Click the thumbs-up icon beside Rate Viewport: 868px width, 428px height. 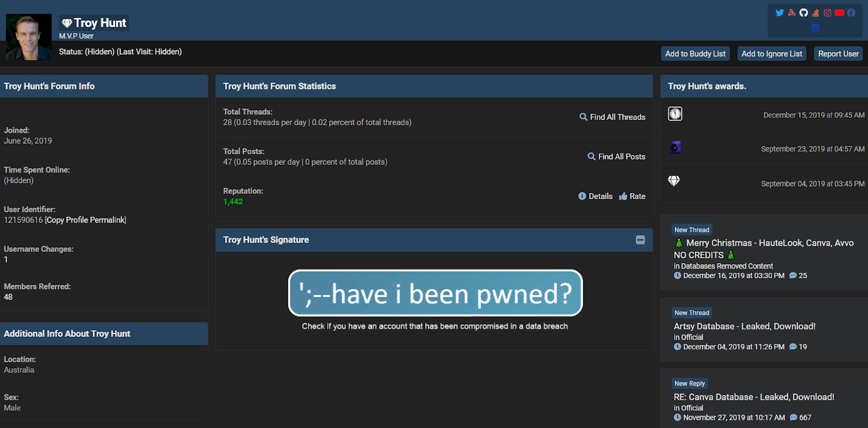pyautogui.click(x=623, y=196)
